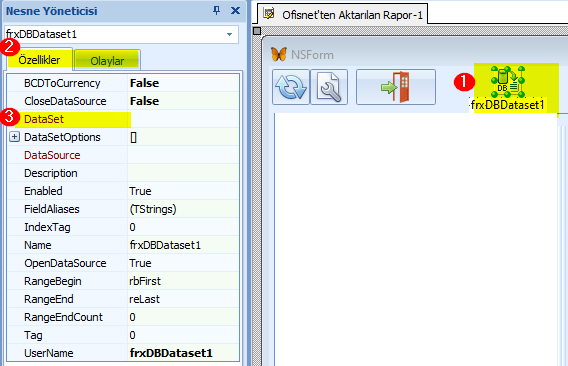This screenshot has height=366, width=568.
Task: Click the (TStrings) value
Action: tap(153, 209)
